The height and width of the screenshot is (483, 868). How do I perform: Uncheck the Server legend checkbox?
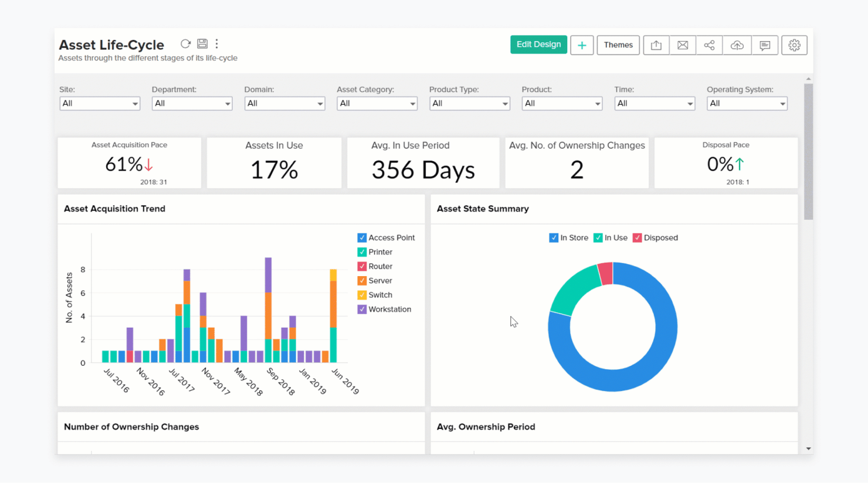(362, 281)
